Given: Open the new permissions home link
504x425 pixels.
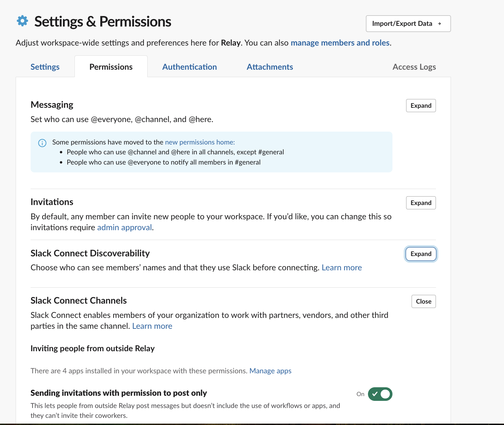Looking at the screenshot, I should 199,142.
